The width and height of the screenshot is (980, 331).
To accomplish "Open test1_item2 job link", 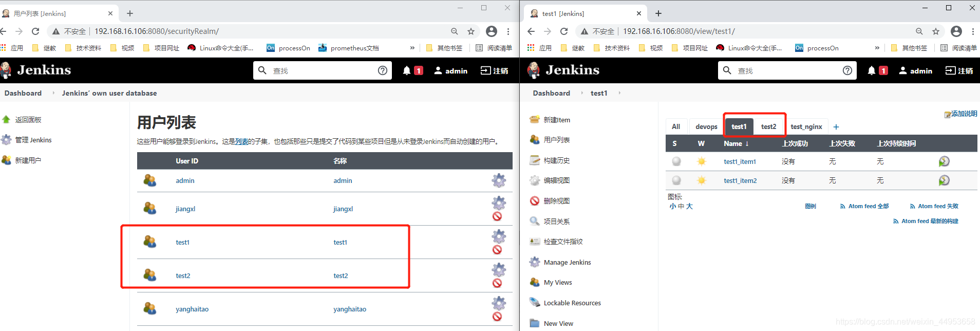I will 740,180.
